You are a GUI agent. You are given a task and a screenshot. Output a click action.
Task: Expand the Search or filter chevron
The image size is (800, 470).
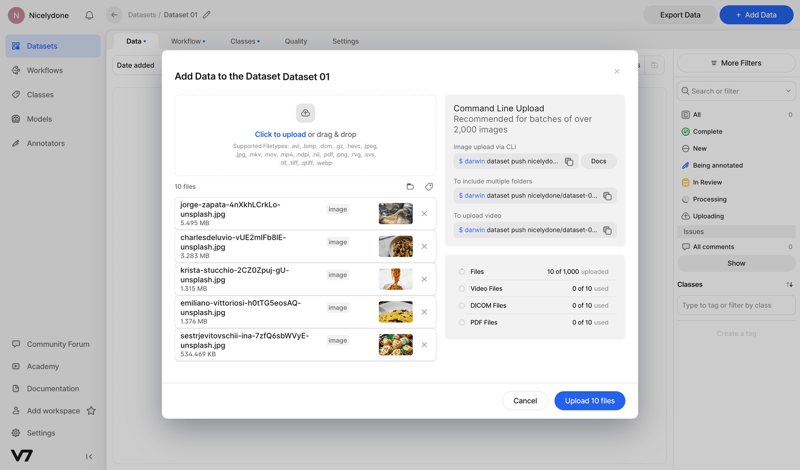pyautogui.click(x=788, y=91)
